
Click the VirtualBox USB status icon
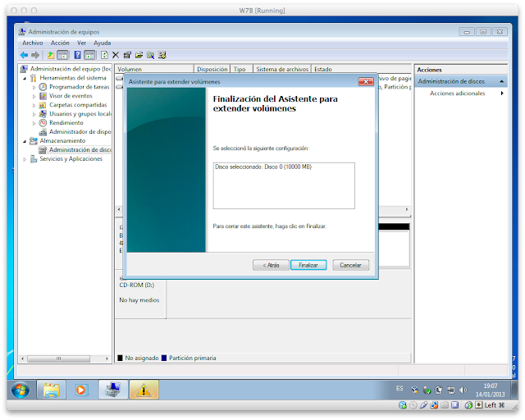pyautogui.click(x=424, y=405)
